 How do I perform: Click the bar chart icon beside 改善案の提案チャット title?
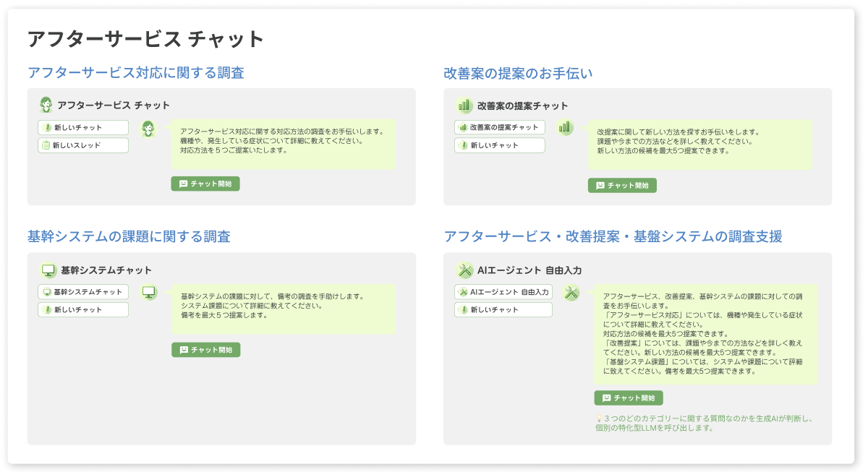pos(464,106)
